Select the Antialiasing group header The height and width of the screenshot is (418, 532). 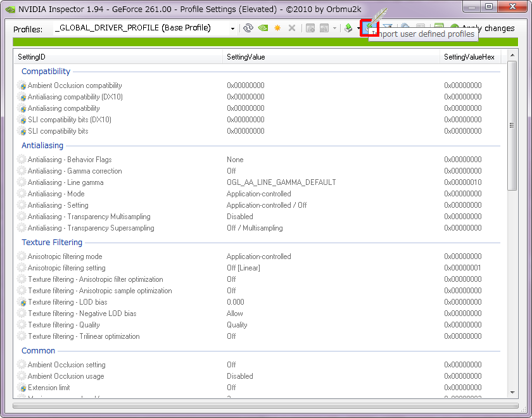click(x=42, y=146)
